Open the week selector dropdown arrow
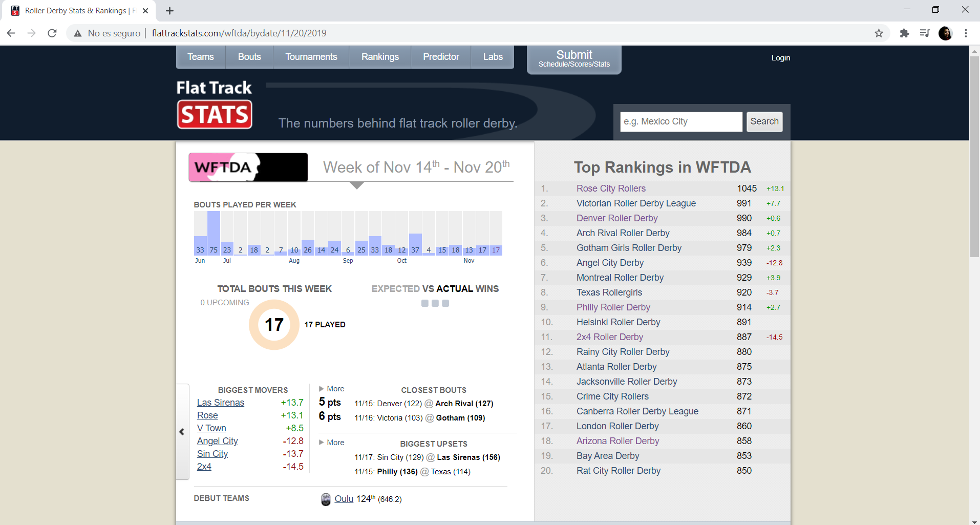The height and width of the screenshot is (525, 980). pos(357,185)
